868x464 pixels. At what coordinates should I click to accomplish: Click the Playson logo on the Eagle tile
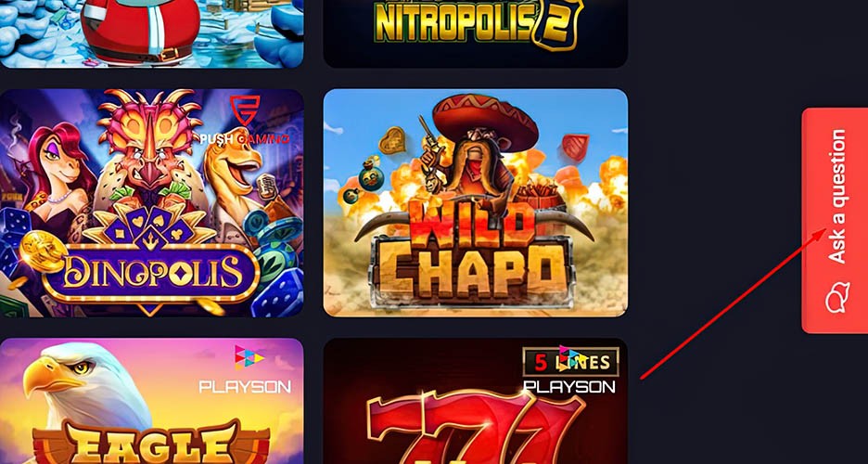pyautogui.click(x=245, y=370)
